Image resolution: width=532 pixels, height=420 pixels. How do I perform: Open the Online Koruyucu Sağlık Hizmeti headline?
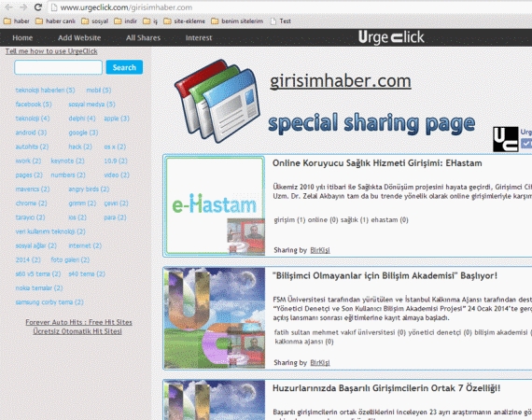click(x=377, y=163)
